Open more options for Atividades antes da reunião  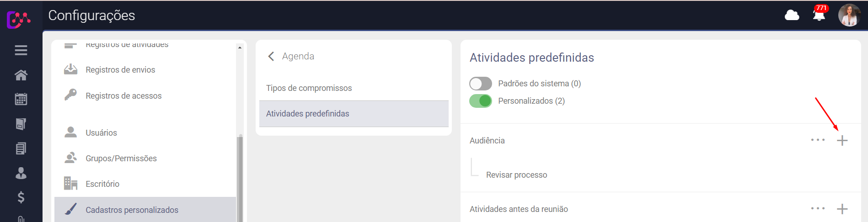(818, 209)
